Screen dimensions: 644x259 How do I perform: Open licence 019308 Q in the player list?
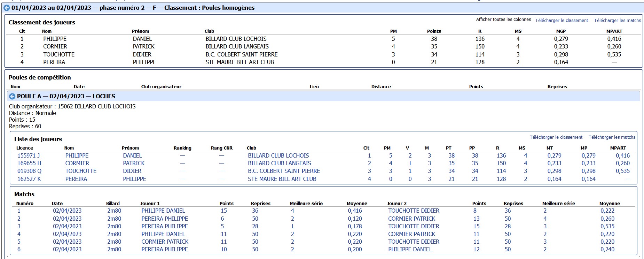(29, 171)
